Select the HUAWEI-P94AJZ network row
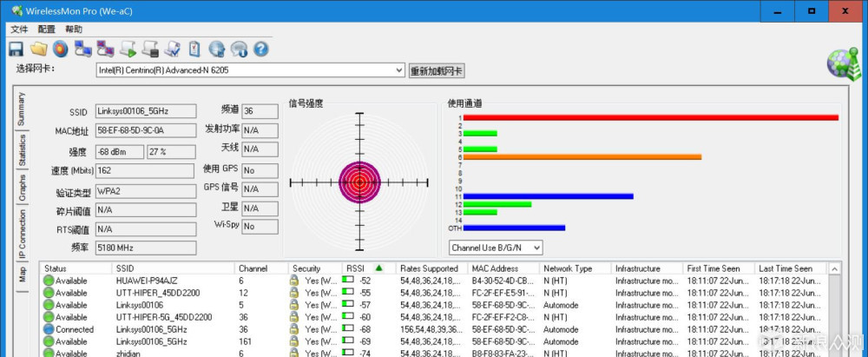The width and height of the screenshot is (868, 357). (437, 281)
